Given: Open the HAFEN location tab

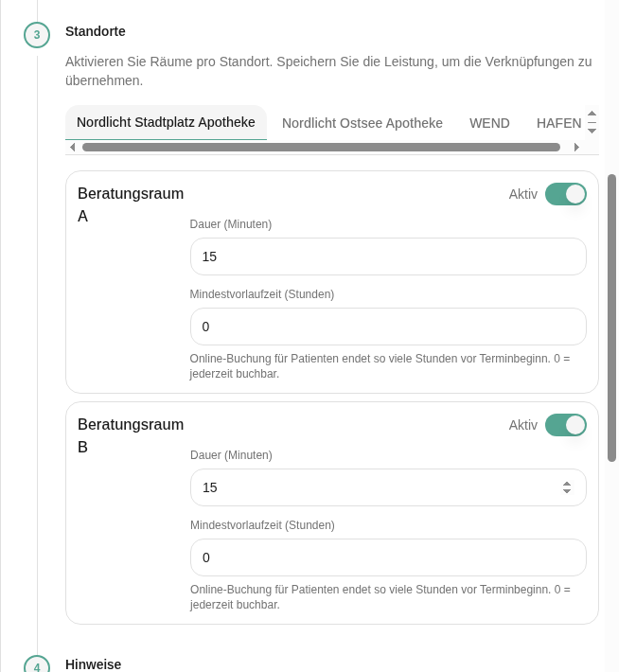Looking at the screenshot, I should pyautogui.click(x=558, y=123).
